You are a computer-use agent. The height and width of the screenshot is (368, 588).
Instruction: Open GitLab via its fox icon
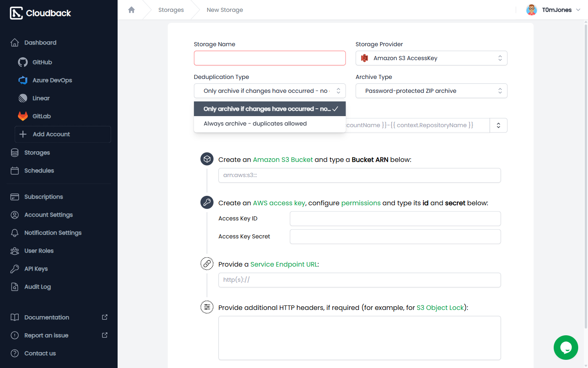(x=23, y=116)
